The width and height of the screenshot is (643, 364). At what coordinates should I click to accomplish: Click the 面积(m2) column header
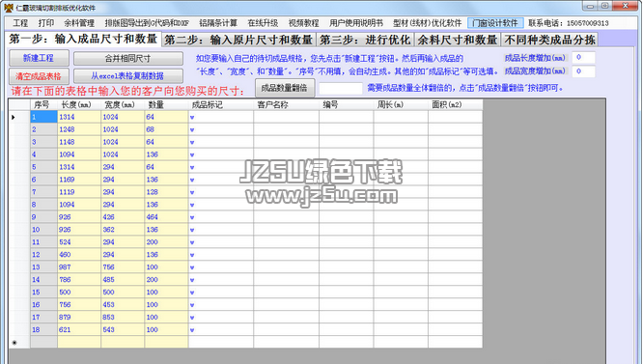click(455, 105)
